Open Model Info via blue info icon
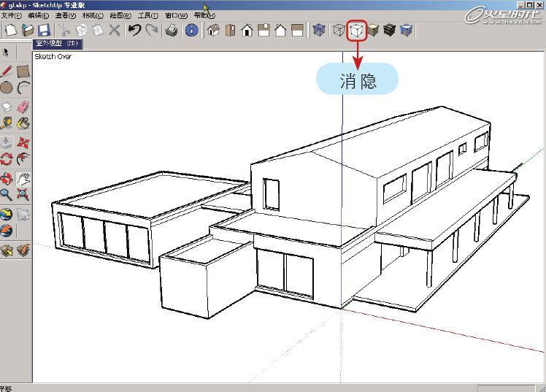The image size is (546, 392). tap(191, 30)
